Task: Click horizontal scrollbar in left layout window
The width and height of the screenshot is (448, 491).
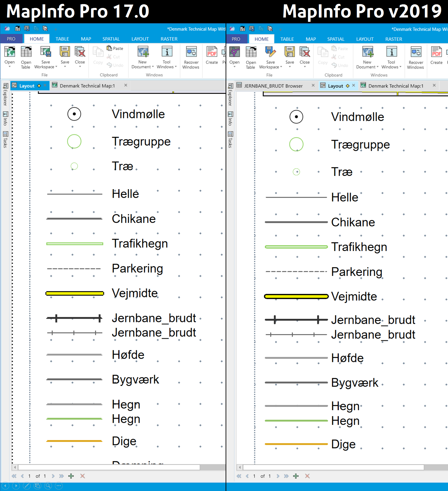Action: pyautogui.click(x=109, y=467)
